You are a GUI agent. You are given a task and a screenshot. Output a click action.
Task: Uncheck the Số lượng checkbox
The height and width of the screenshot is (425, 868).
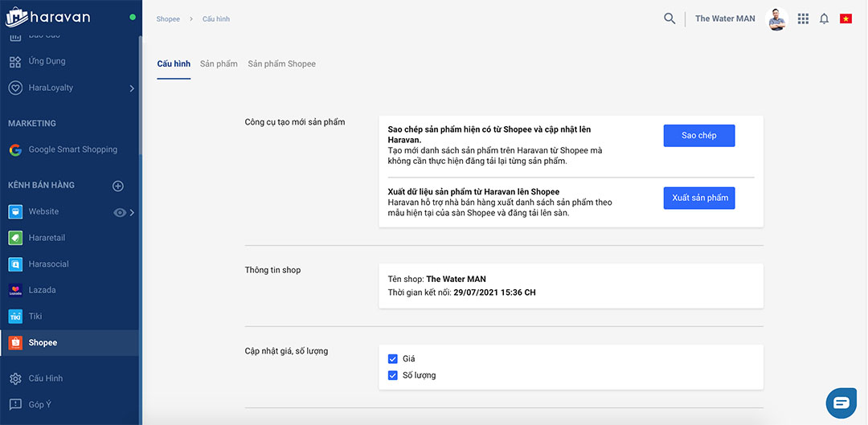click(x=393, y=375)
